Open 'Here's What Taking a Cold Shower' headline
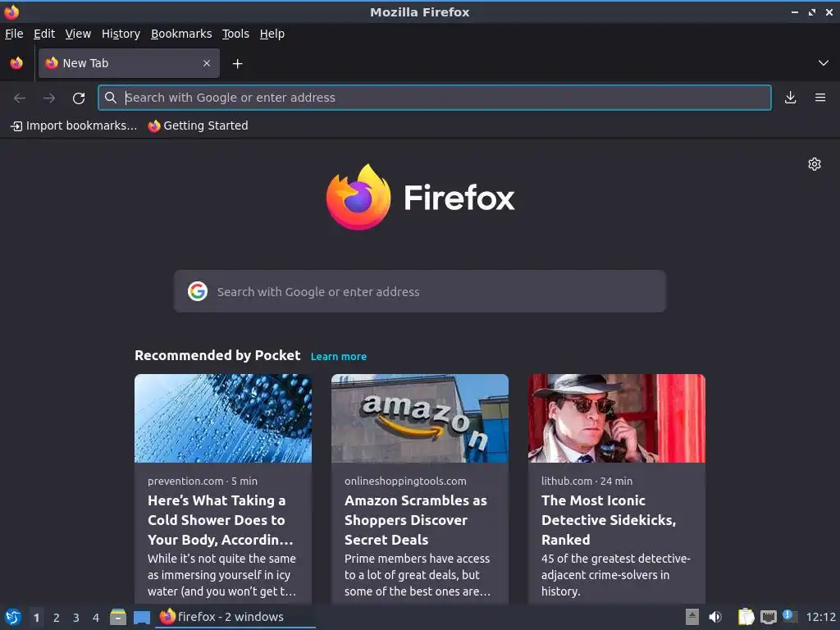840x630 pixels. pyautogui.click(x=220, y=520)
